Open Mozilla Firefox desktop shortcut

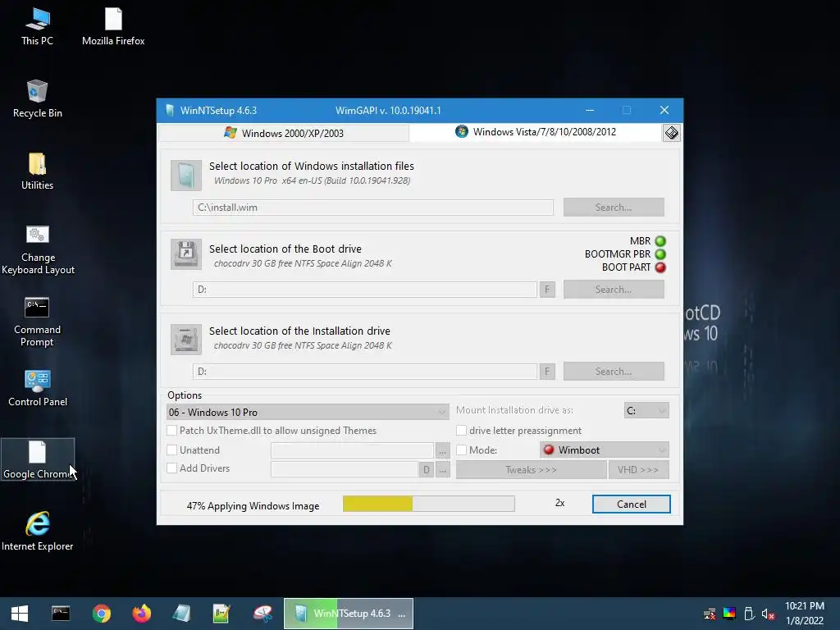click(113, 27)
